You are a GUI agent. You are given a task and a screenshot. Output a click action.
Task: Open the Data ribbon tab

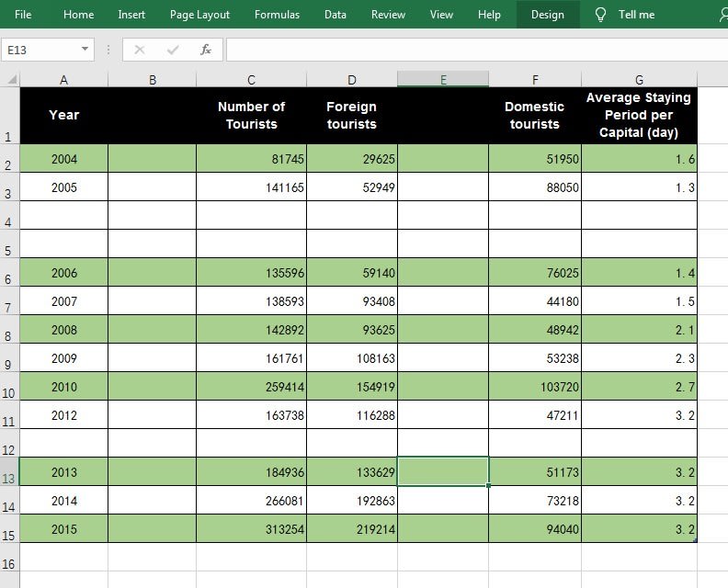coord(336,15)
